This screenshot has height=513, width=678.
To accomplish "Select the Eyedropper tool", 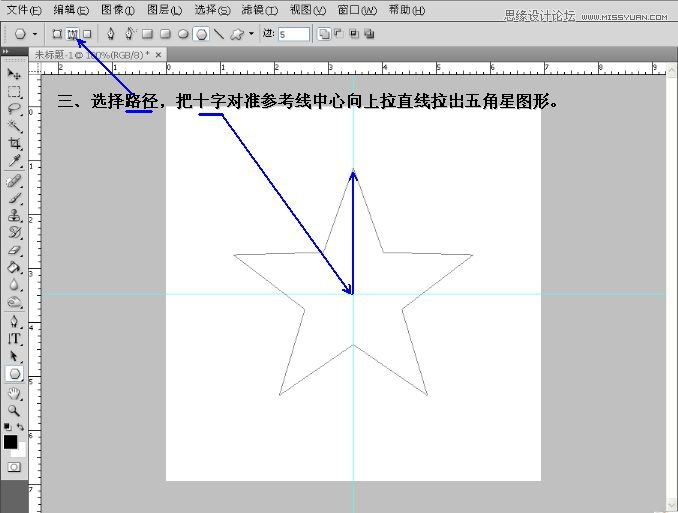I will pos(14,161).
